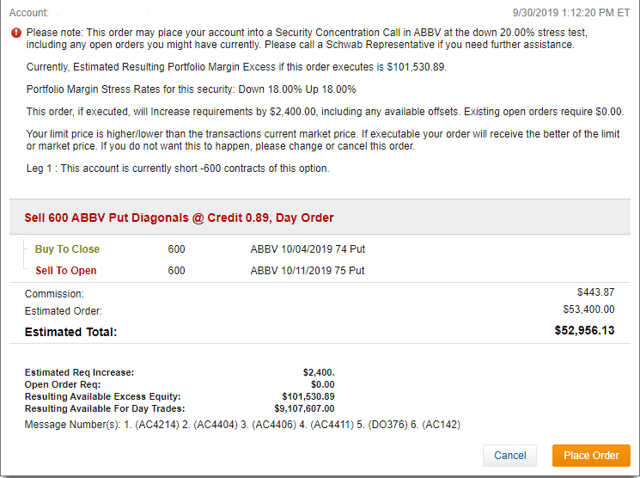Click the Estimated Req Increase value
Screen dimensions: 640x478
coord(319,372)
